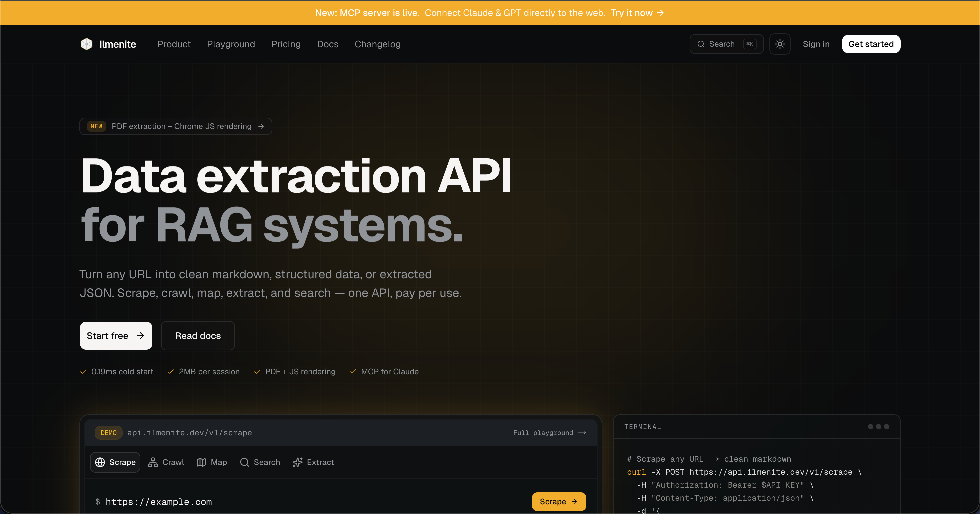Click the magnifier icon in the navbar search box
This screenshot has height=514, width=980.
point(700,44)
